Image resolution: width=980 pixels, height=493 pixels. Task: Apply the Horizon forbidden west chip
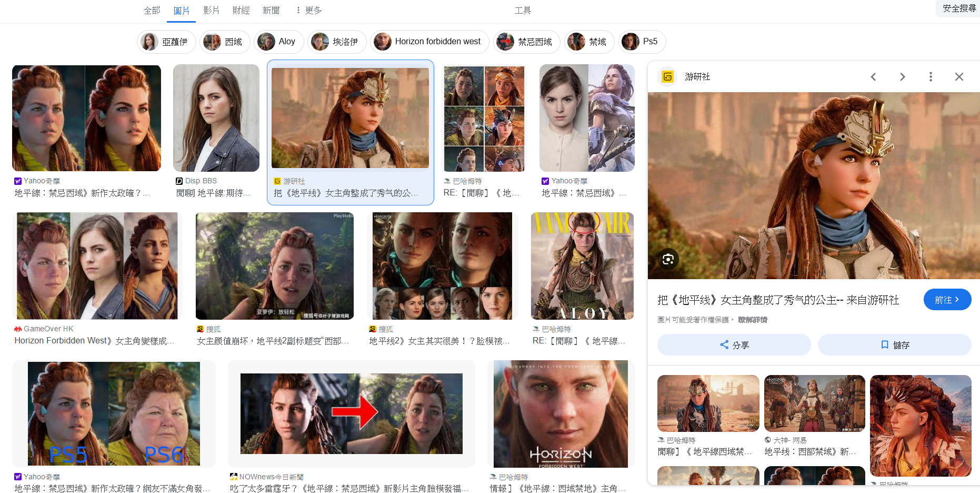coord(429,42)
